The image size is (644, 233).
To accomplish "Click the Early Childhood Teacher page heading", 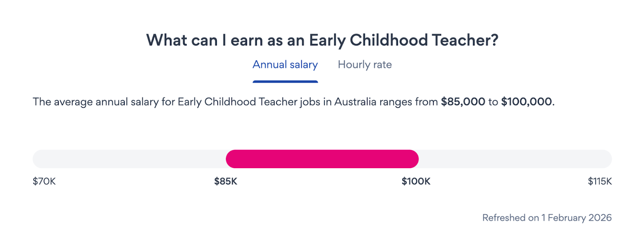I will tap(322, 40).
